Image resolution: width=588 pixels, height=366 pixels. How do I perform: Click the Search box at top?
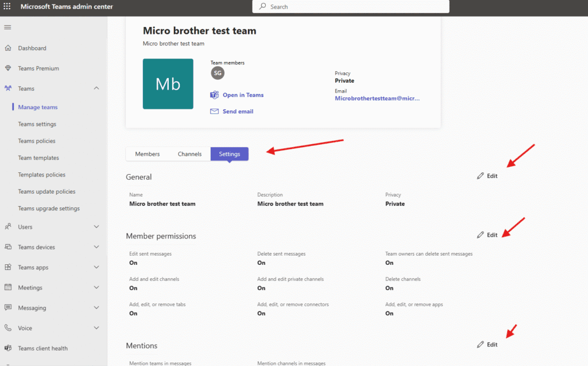tap(350, 7)
